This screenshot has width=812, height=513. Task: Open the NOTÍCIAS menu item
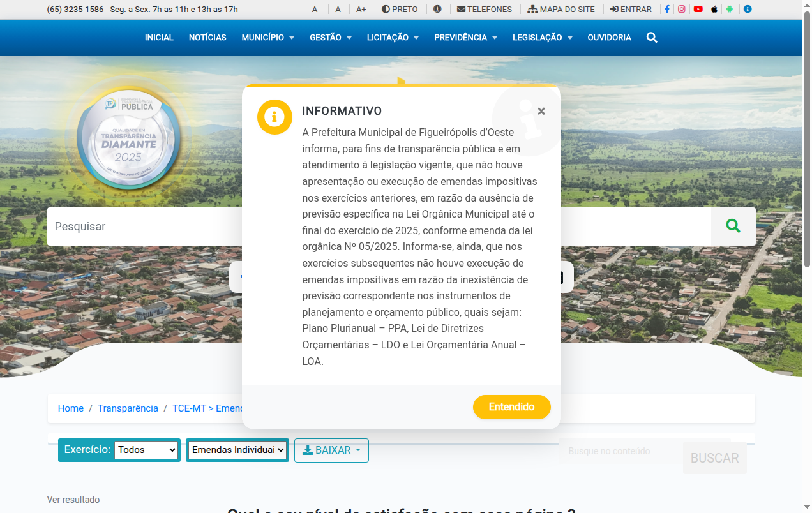207,38
